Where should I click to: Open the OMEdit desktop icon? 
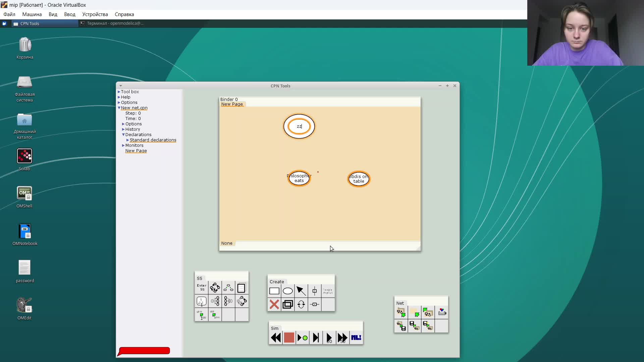24,308
